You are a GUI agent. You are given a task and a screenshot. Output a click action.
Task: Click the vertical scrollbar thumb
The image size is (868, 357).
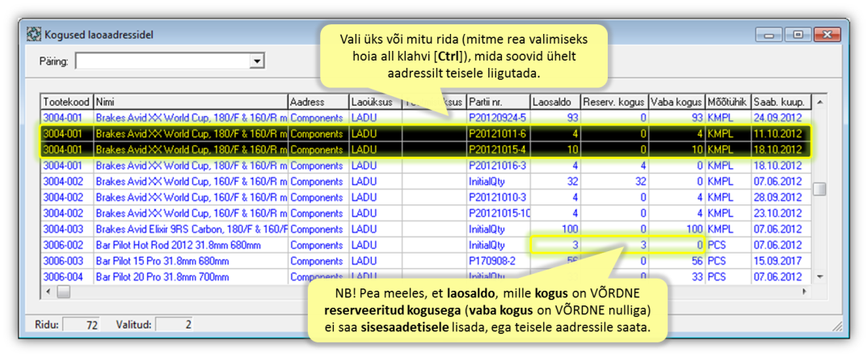820,189
